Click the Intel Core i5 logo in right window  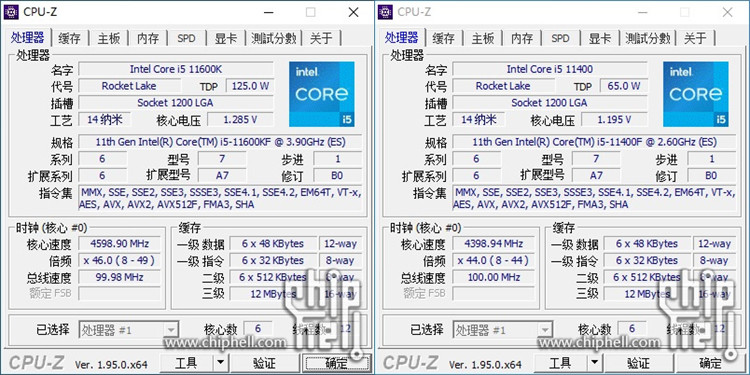point(696,94)
